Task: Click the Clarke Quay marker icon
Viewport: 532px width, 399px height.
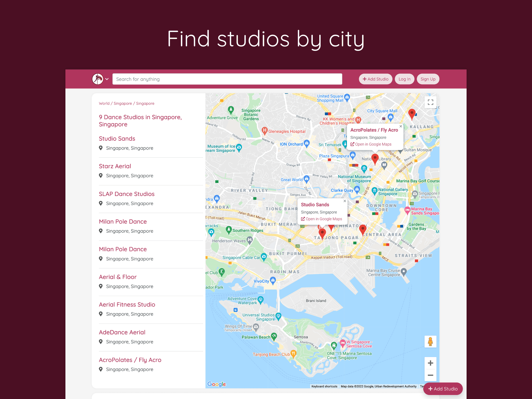Action: (357, 189)
